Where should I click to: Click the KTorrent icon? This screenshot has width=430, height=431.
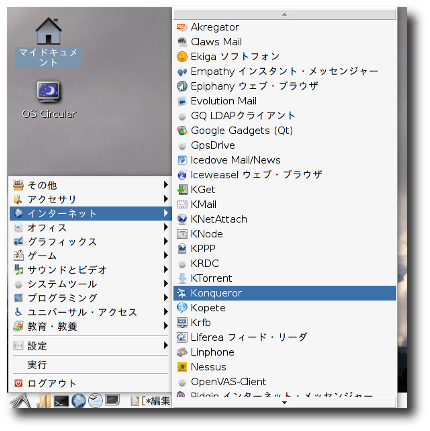pyautogui.click(x=182, y=278)
